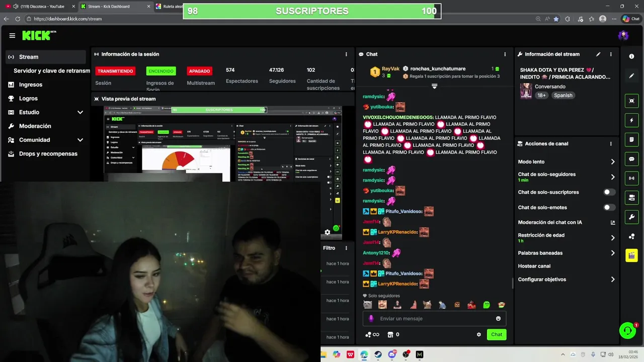Open Steam from the taskbar
644x362 pixels.
point(378,354)
